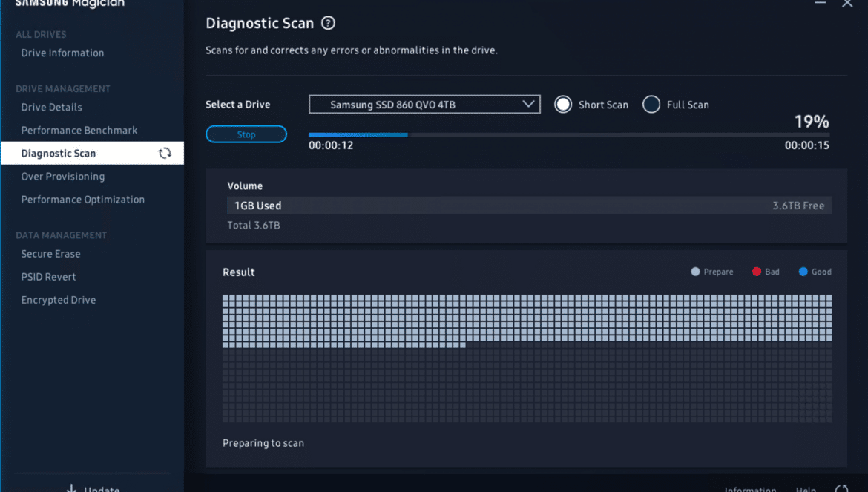The width and height of the screenshot is (868, 492).
Task: Close the Magician window
Action: click(847, 3)
